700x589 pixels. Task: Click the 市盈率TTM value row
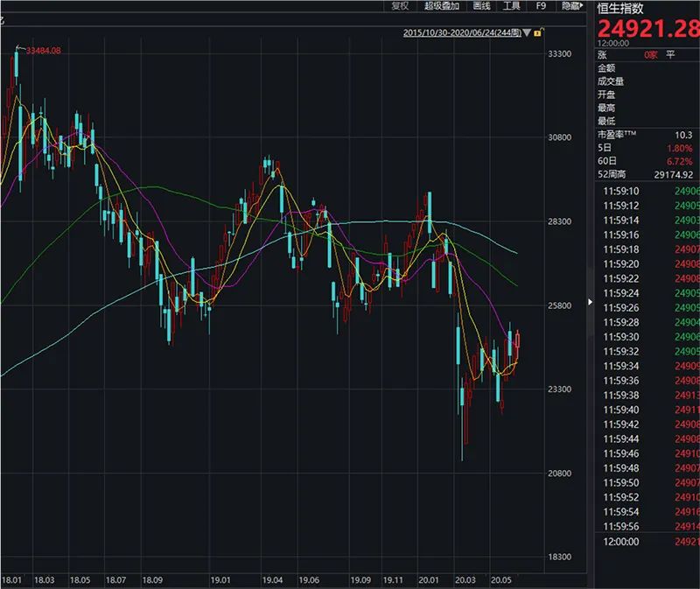coord(647,135)
